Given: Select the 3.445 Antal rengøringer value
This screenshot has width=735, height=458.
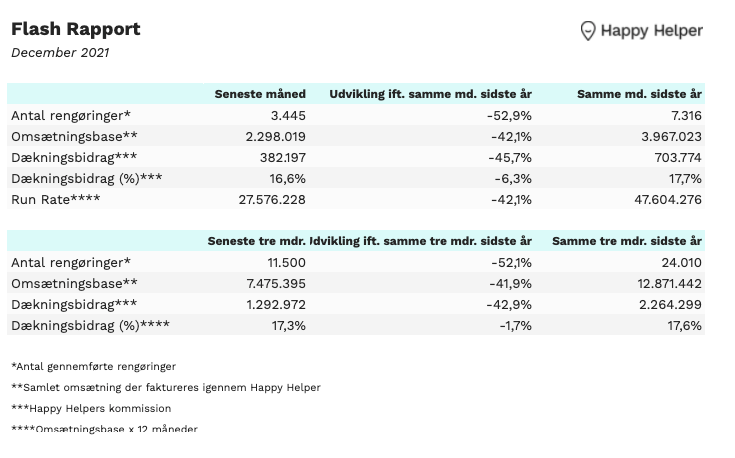Looking at the screenshot, I should click(x=288, y=116).
